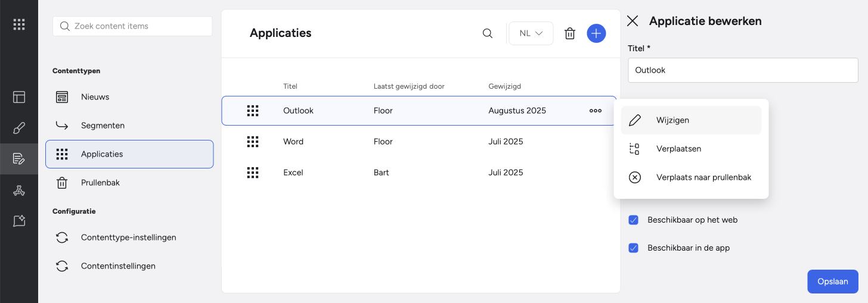Click the Laatst gewijzigd door column header

pyautogui.click(x=409, y=86)
